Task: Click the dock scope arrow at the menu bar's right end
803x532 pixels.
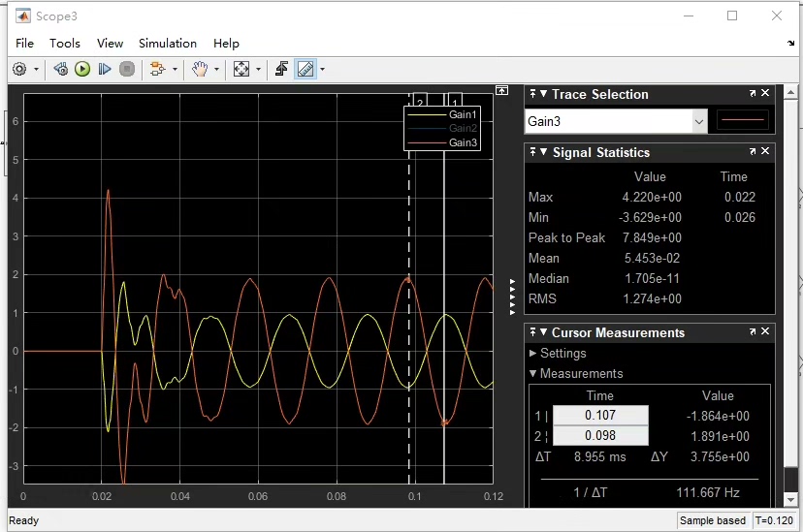Action: (790, 44)
